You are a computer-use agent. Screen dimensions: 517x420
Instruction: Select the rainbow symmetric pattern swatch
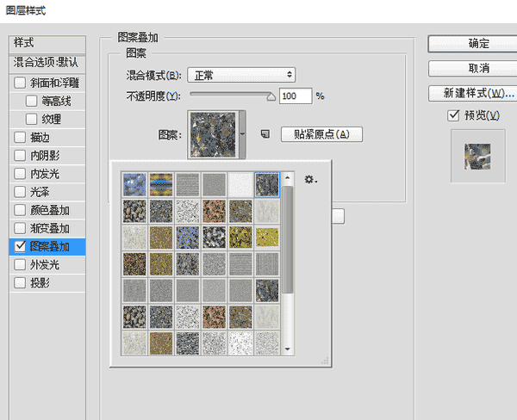160,184
